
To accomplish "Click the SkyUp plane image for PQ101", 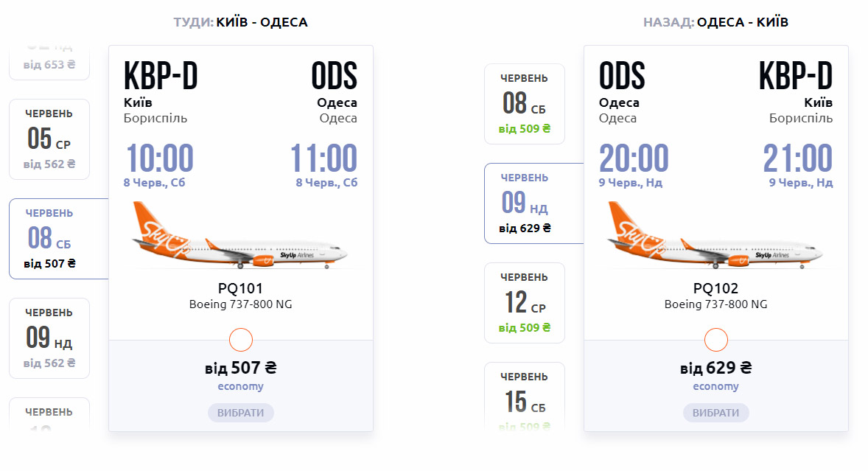I will point(239,236).
